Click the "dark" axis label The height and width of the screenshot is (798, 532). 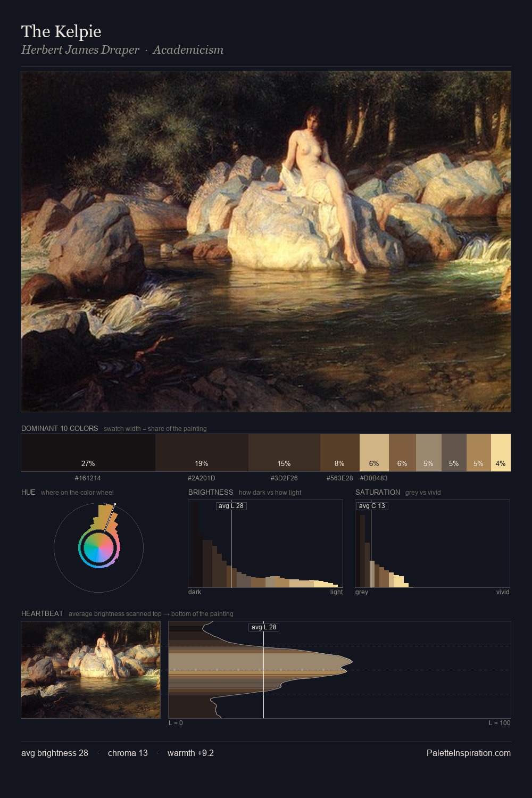(x=195, y=592)
